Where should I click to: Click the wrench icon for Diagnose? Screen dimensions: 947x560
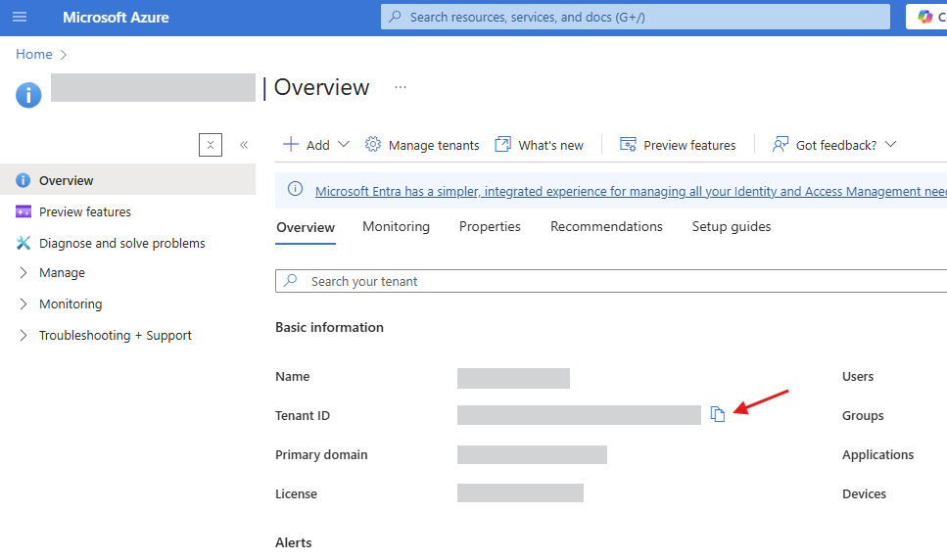(23, 243)
